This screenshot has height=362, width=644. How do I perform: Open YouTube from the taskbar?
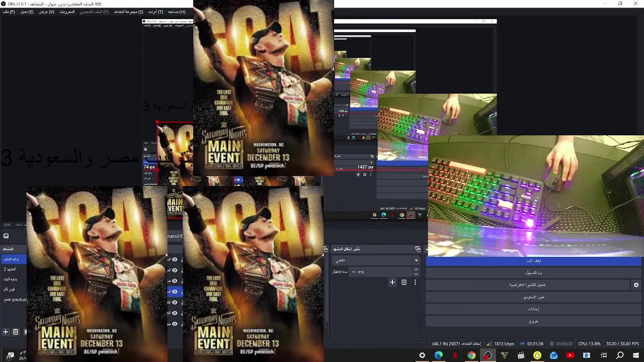pyautogui.click(x=570, y=355)
